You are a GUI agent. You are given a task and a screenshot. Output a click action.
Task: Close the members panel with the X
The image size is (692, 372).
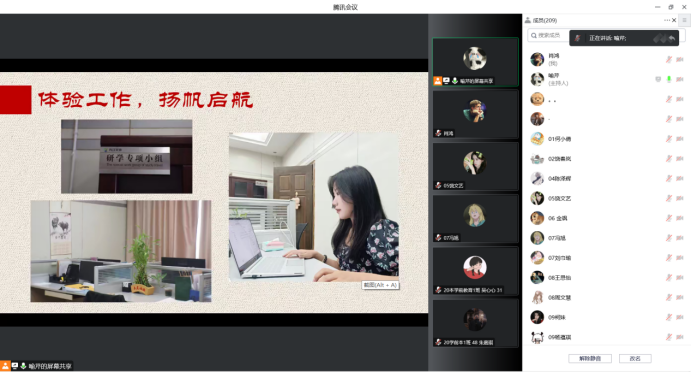coord(674,20)
